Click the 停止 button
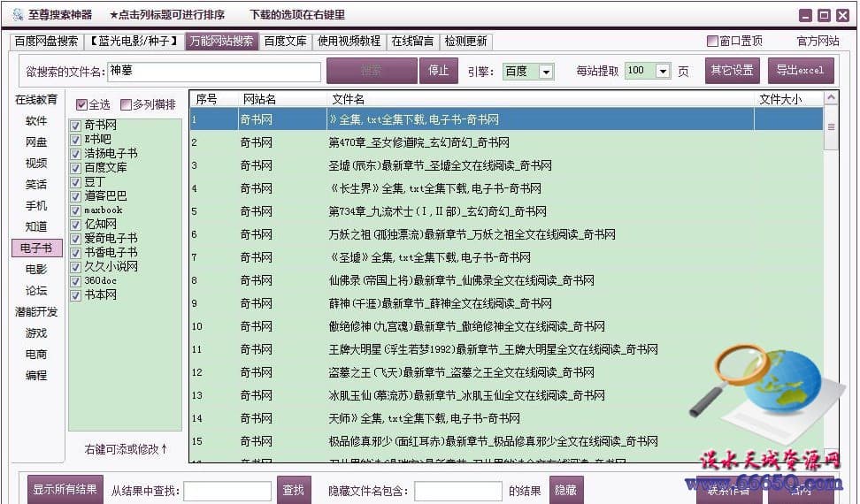 coord(438,71)
